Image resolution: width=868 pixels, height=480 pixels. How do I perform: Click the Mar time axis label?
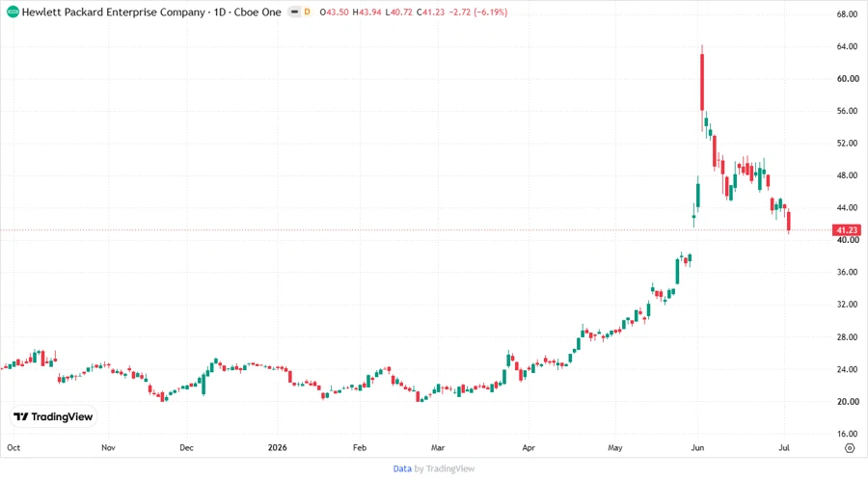(438, 447)
